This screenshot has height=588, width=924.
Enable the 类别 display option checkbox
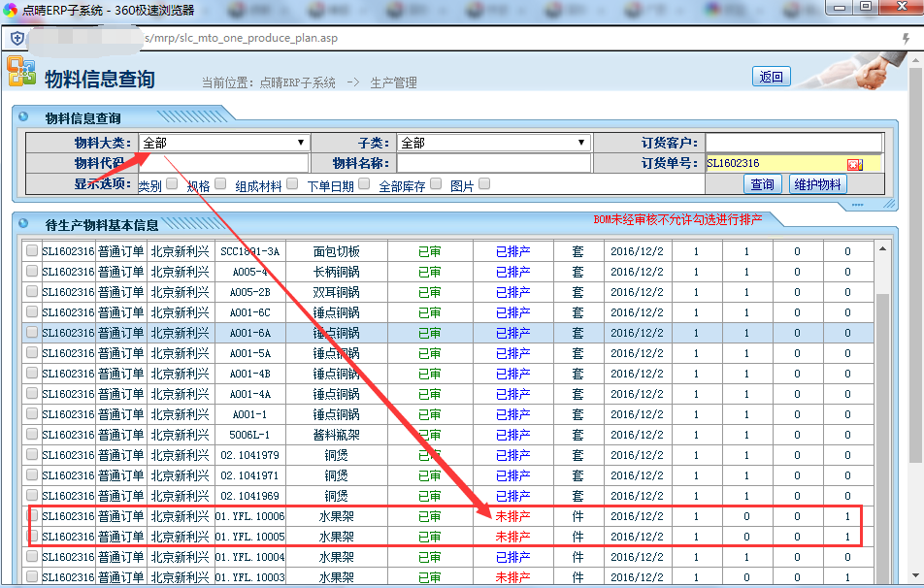point(172,183)
